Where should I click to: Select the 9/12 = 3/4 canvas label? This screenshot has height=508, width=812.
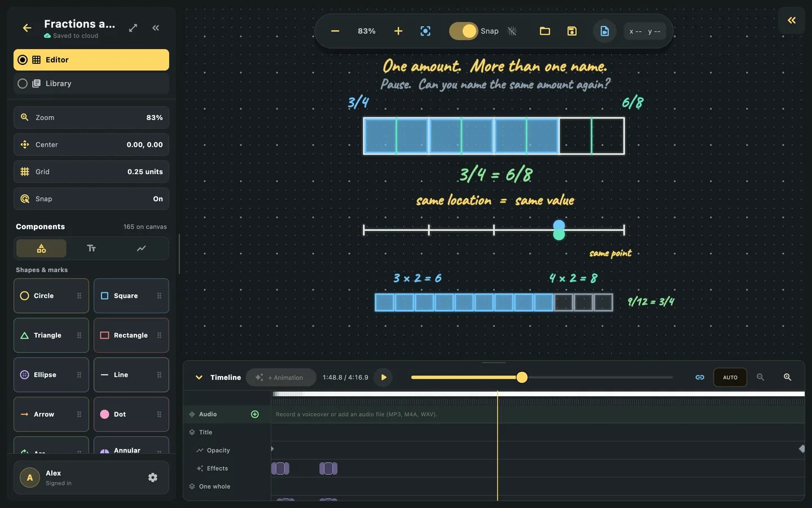(651, 301)
